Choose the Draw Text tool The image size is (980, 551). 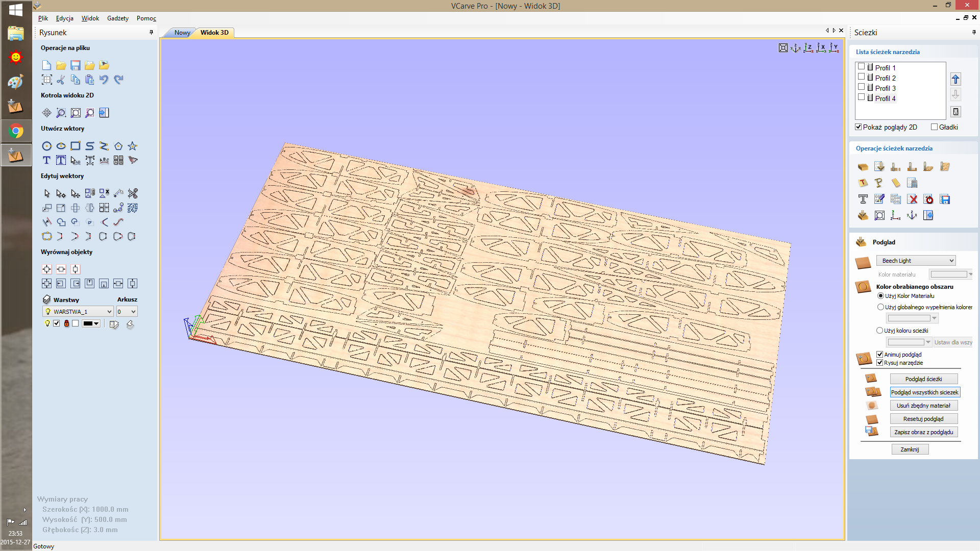tap(46, 160)
